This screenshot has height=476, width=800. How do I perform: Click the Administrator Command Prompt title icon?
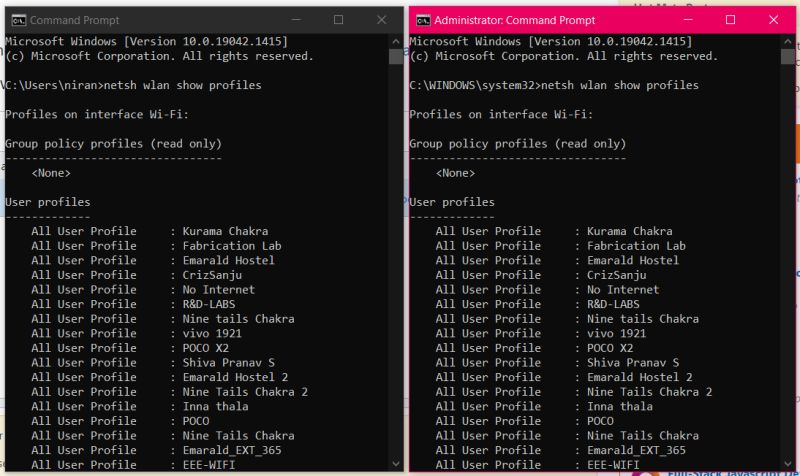tap(423, 20)
